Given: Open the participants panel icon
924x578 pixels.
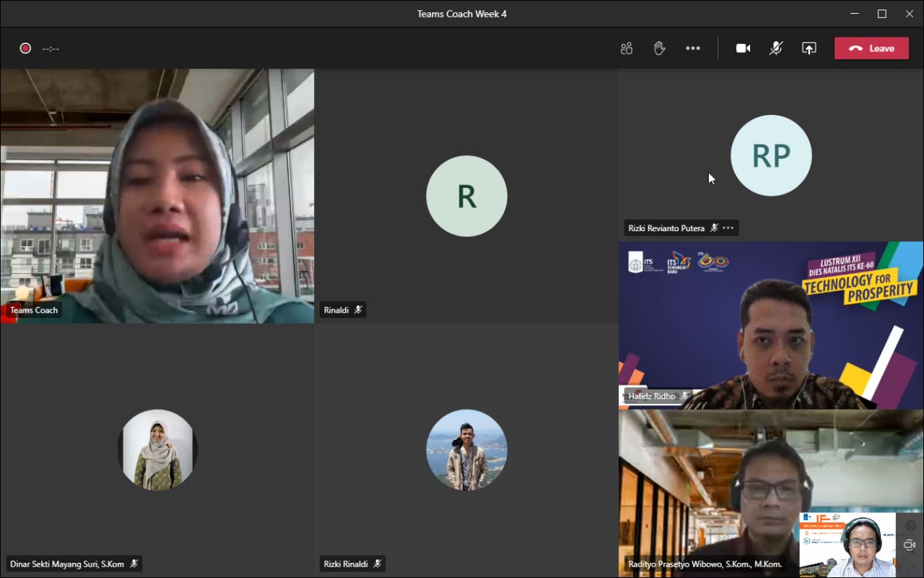Looking at the screenshot, I should coord(626,48).
